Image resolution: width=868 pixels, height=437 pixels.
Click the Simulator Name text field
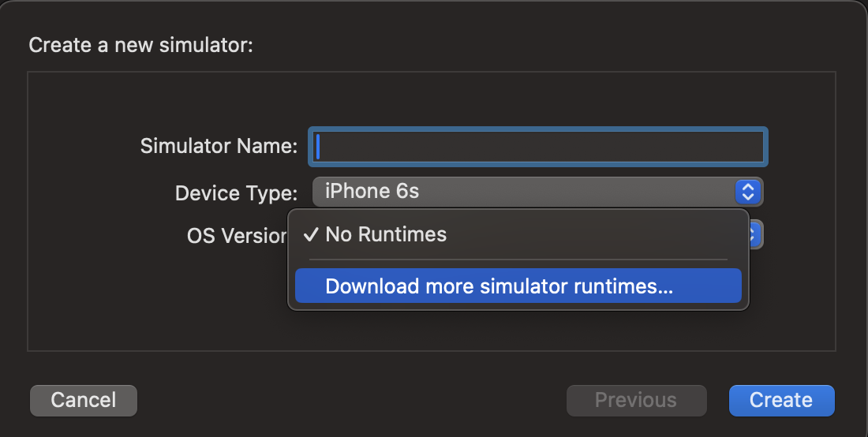pyautogui.click(x=538, y=148)
